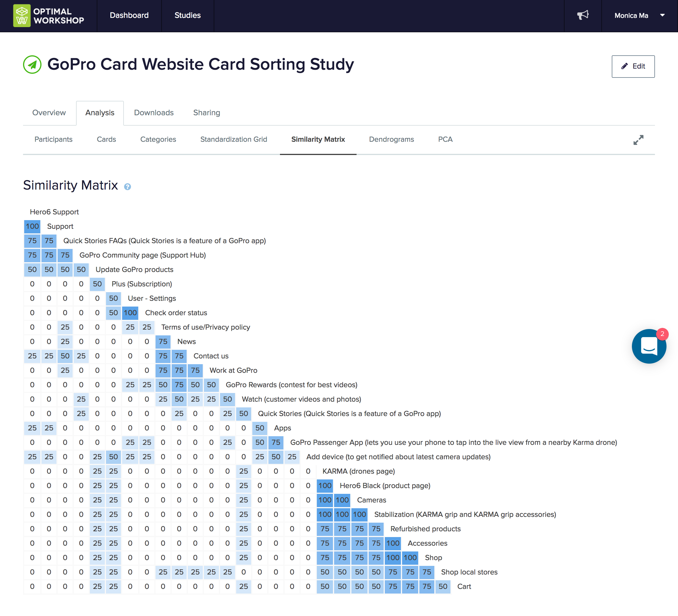Open the chat support bubble

click(649, 346)
